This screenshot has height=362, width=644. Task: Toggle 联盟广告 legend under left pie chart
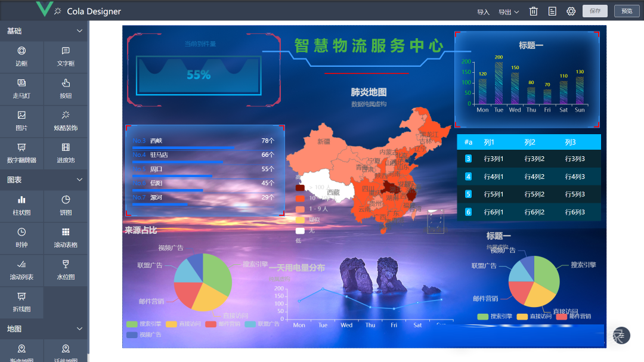262,324
